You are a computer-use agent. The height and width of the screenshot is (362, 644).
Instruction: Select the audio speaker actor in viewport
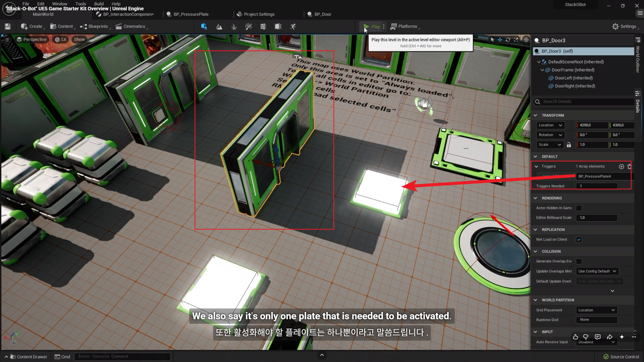(424, 103)
